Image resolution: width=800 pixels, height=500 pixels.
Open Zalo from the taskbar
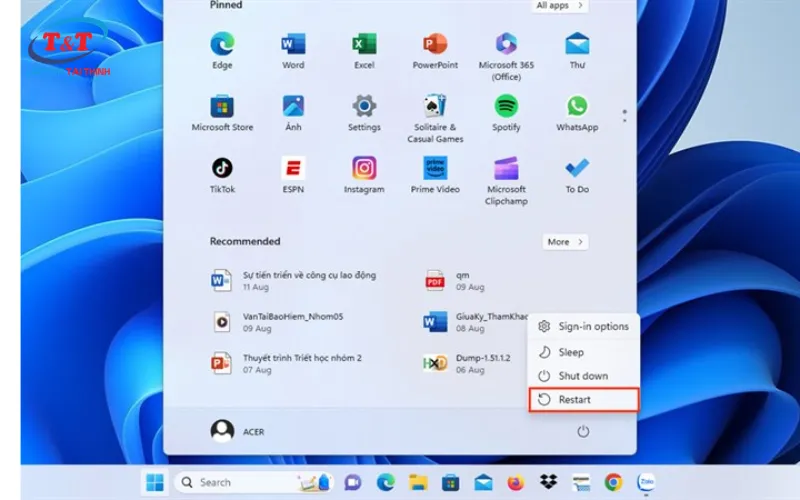click(646, 482)
